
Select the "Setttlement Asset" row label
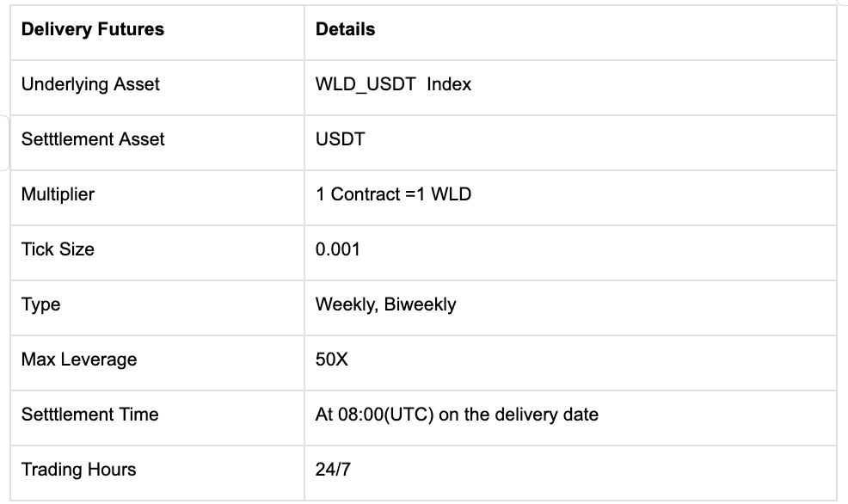point(93,139)
